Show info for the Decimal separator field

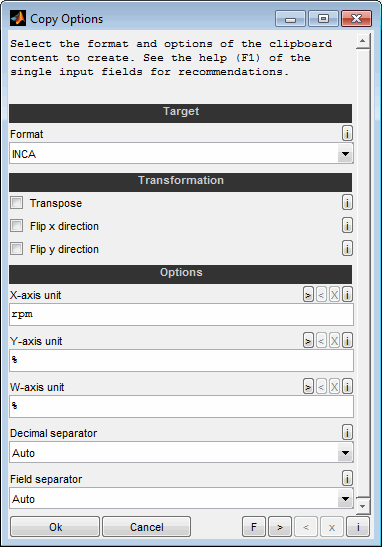pyautogui.click(x=347, y=433)
